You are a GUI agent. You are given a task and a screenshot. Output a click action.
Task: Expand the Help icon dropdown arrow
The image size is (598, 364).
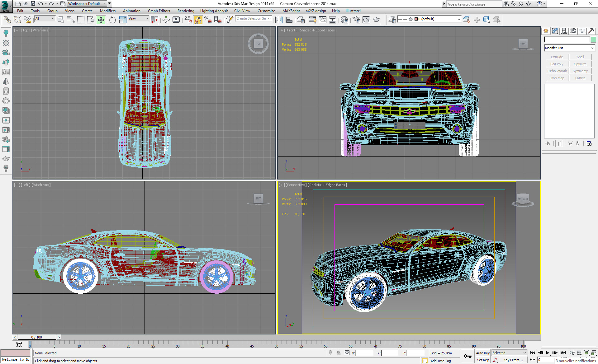coord(544,4)
